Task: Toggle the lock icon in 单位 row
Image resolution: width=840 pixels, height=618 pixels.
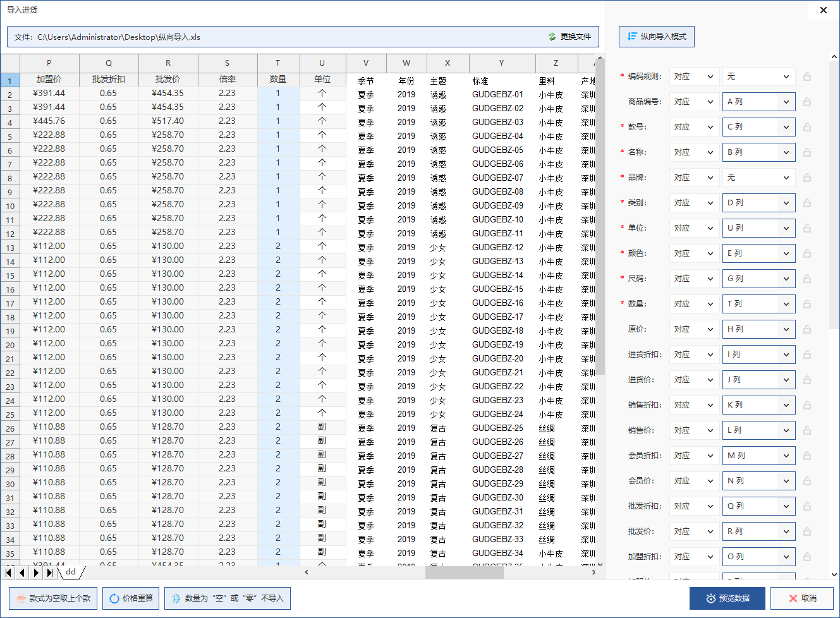Action: (x=807, y=228)
